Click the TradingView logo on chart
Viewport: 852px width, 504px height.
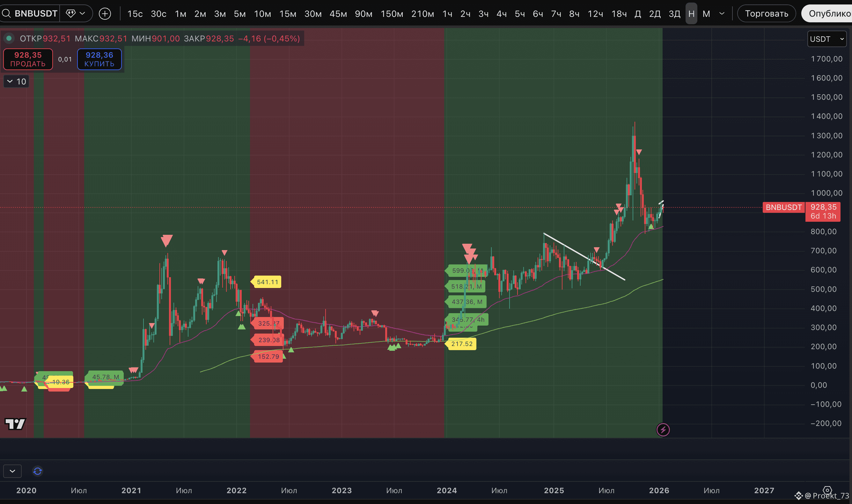(15, 423)
